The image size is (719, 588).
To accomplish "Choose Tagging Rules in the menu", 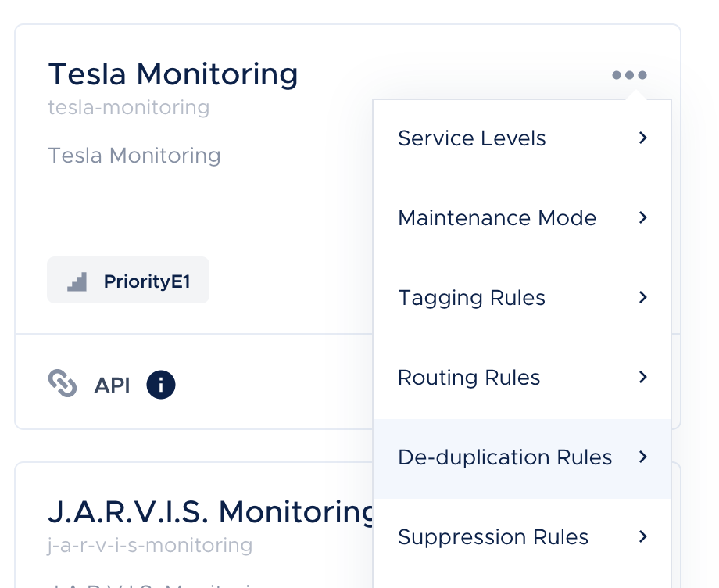I will point(522,298).
